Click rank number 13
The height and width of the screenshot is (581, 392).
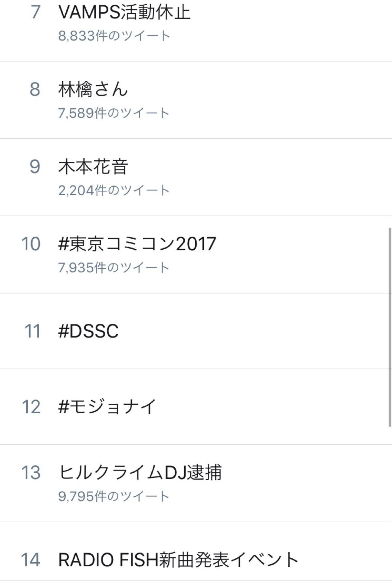[x=31, y=472]
